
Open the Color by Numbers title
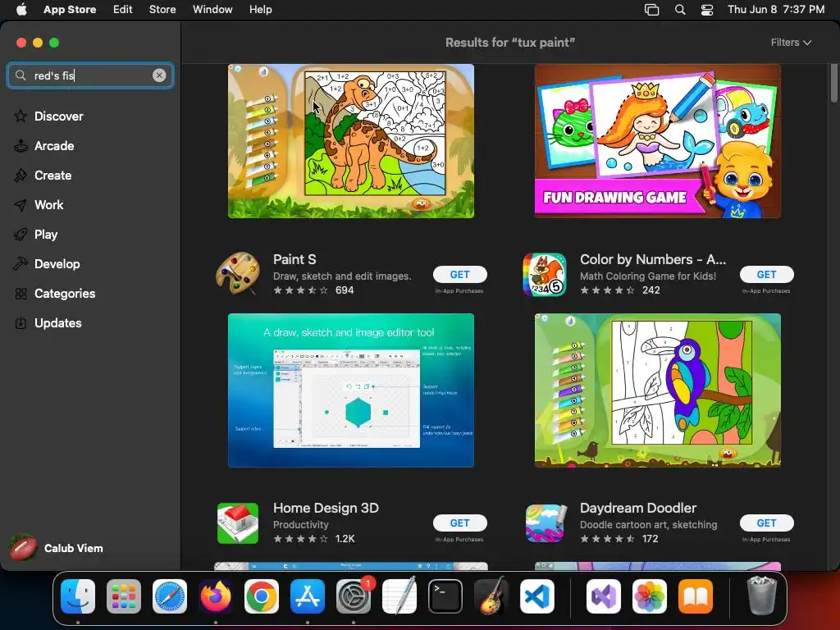coord(653,259)
